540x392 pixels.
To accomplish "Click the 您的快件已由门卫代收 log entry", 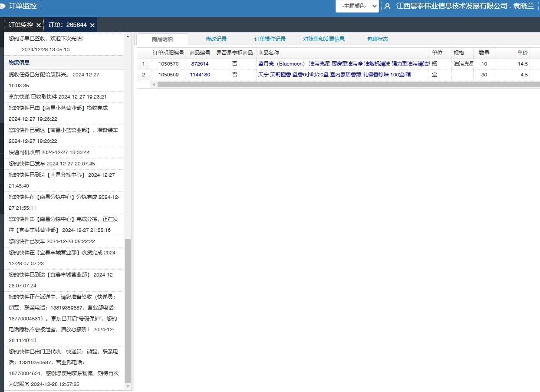I will click(x=64, y=368).
